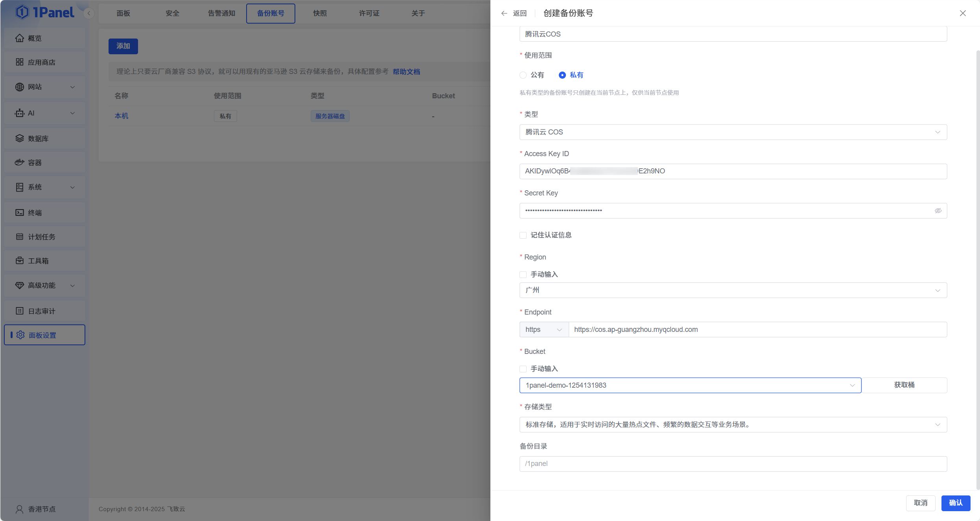980x521 pixels.
Task: Click the Endpoint URL input field
Action: (757, 330)
